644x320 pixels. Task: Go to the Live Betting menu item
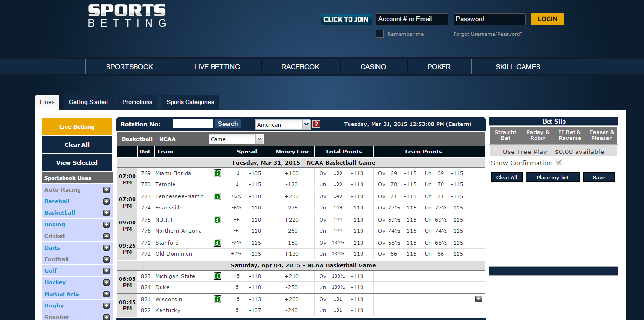[217, 67]
